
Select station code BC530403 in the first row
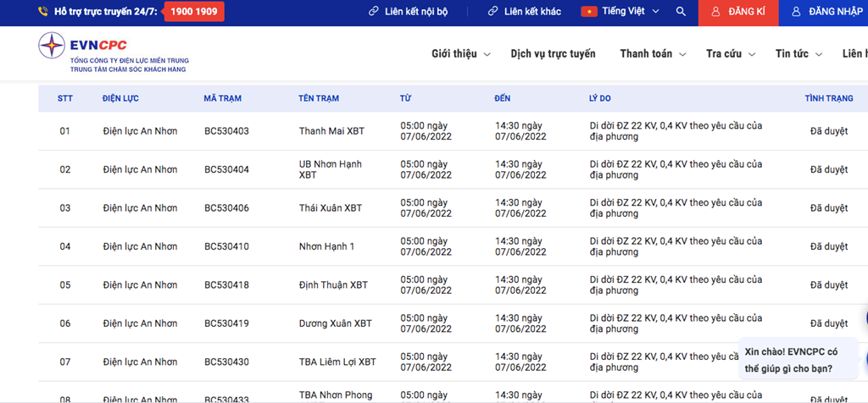tap(226, 131)
